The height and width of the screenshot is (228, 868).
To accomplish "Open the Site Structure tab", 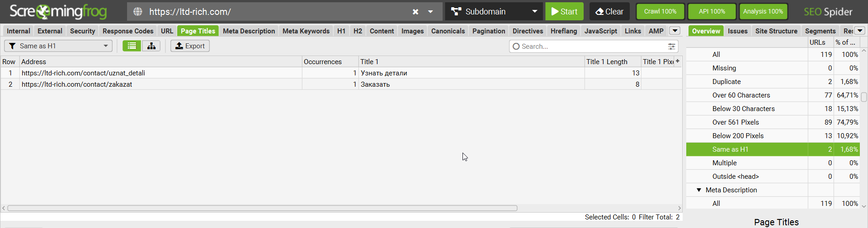I will point(776,31).
